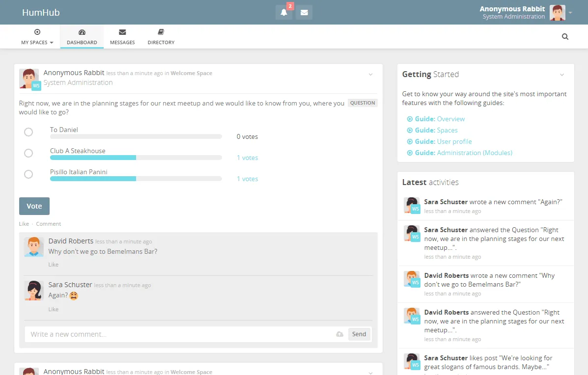Click play icon next to Guide: Spaces

[x=410, y=130]
